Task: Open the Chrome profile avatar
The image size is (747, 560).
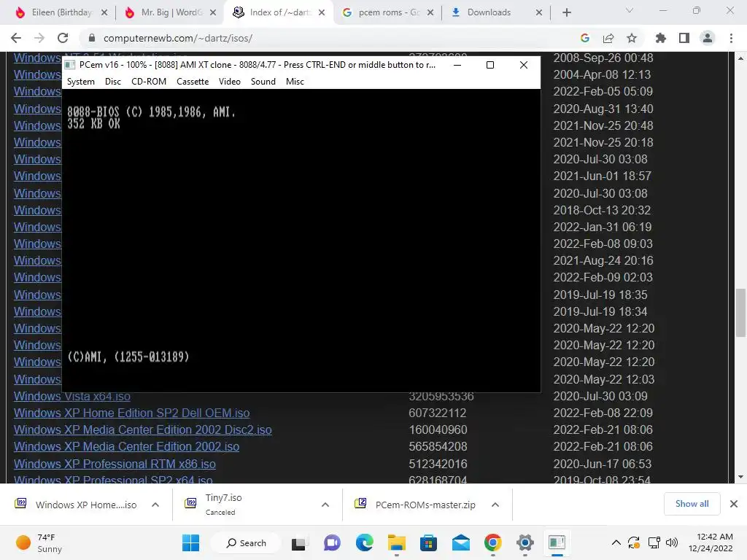Action: click(x=708, y=38)
